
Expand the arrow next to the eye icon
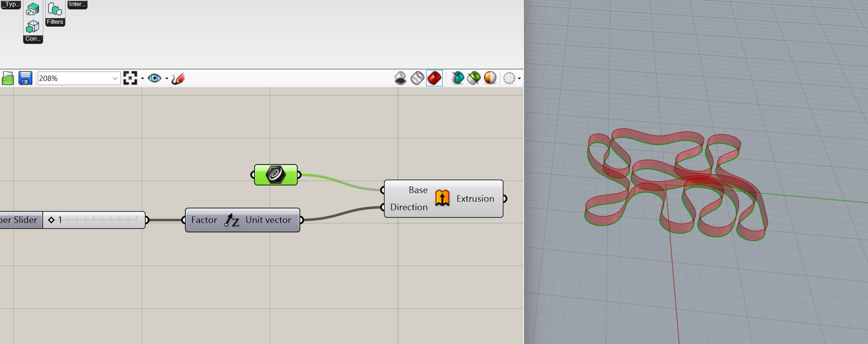(x=167, y=78)
